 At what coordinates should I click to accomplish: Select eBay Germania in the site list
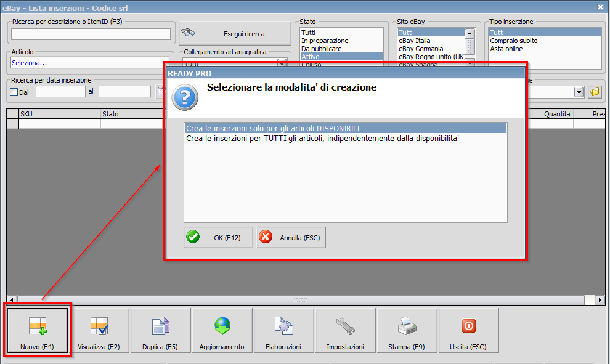click(x=431, y=49)
